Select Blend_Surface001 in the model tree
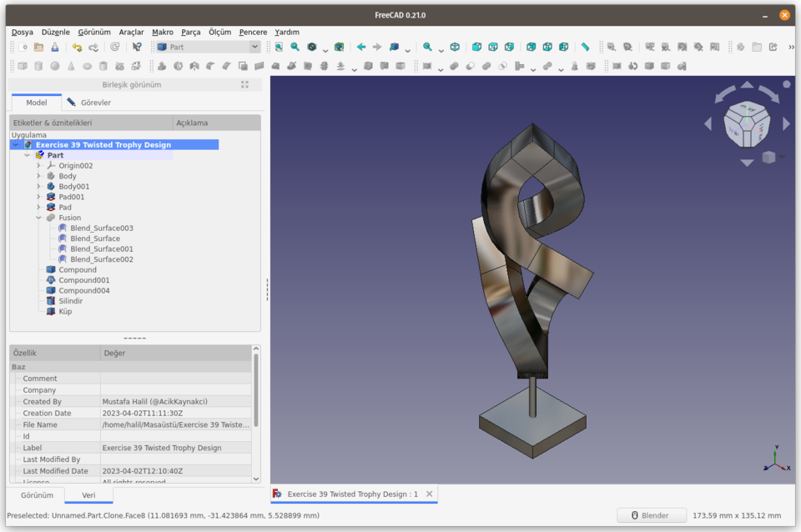Image resolution: width=801 pixels, height=532 pixels. click(x=99, y=248)
